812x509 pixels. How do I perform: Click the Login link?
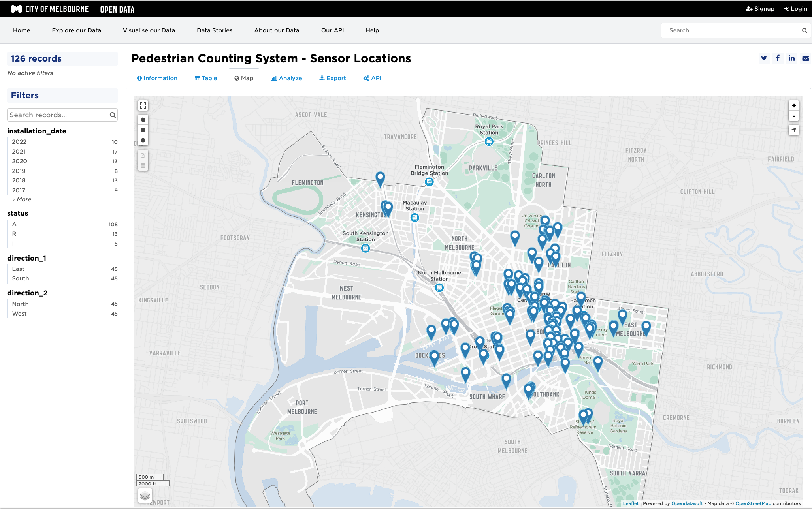click(795, 8)
